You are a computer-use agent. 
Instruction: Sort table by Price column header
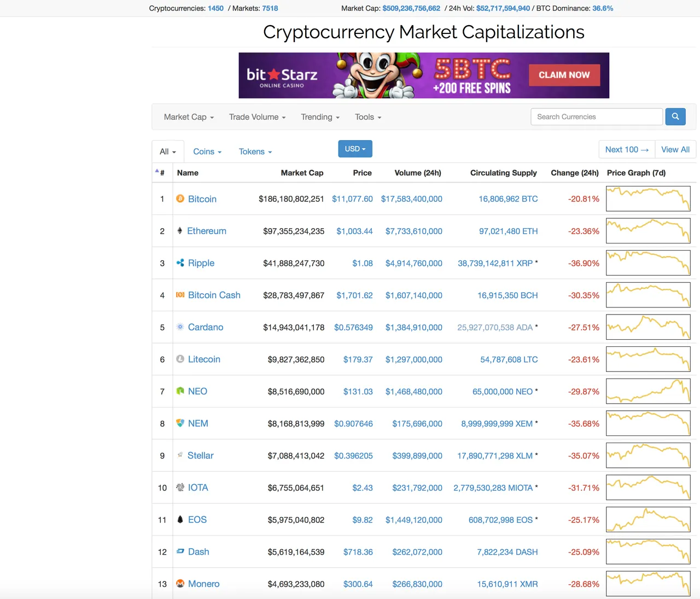[362, 173]
